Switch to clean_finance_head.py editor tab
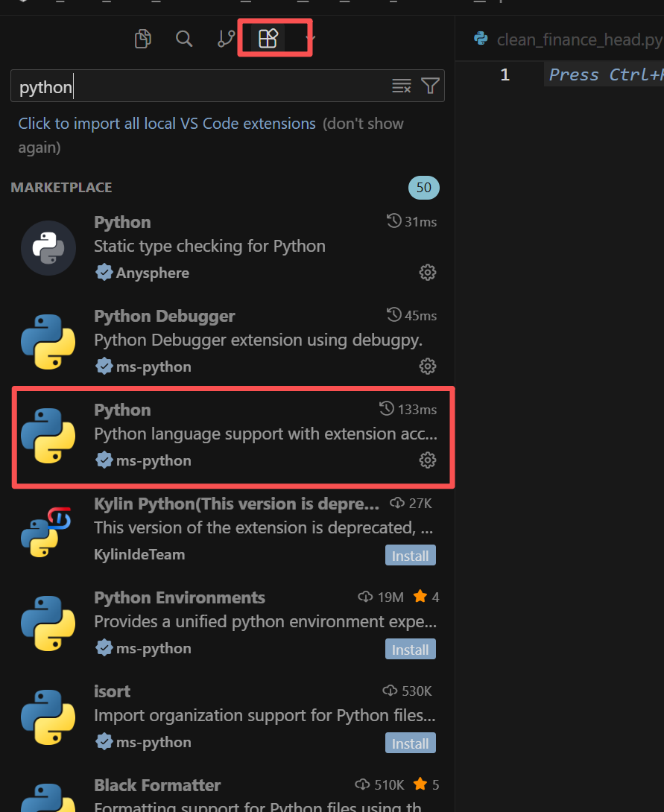664x812 pixels. (569, 39)
